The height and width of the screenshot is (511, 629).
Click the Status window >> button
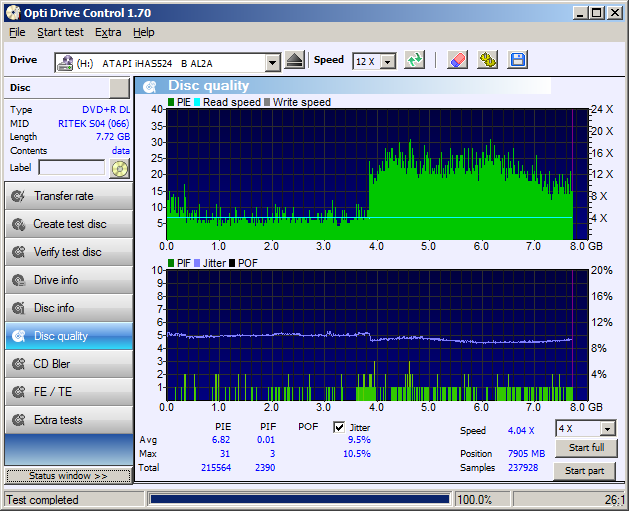point(68,476)
